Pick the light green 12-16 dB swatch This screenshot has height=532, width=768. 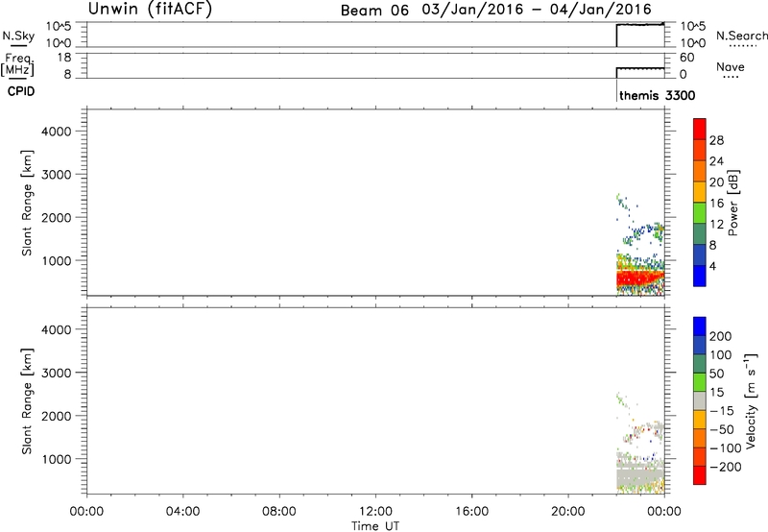(x=700, y=213)
